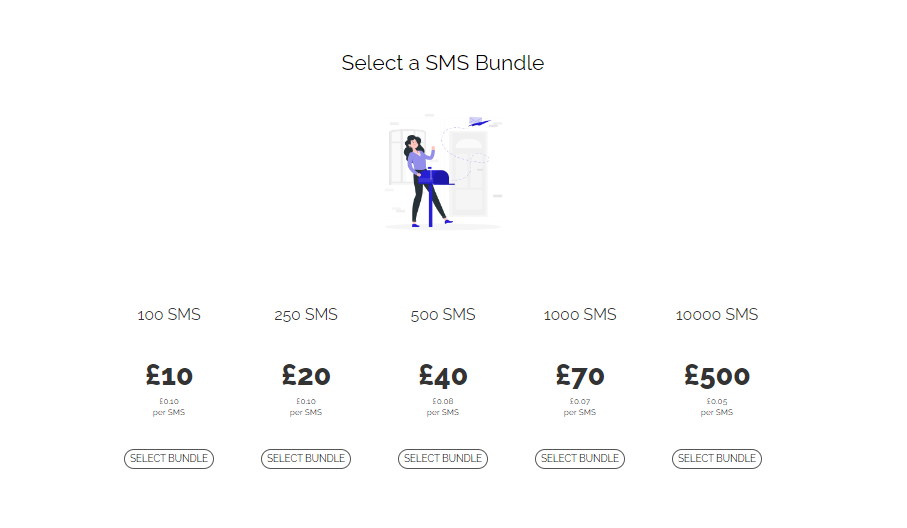Click the £500 price
Screen dimensions: 907x528
pyautogui.click(x=717, y=376)
